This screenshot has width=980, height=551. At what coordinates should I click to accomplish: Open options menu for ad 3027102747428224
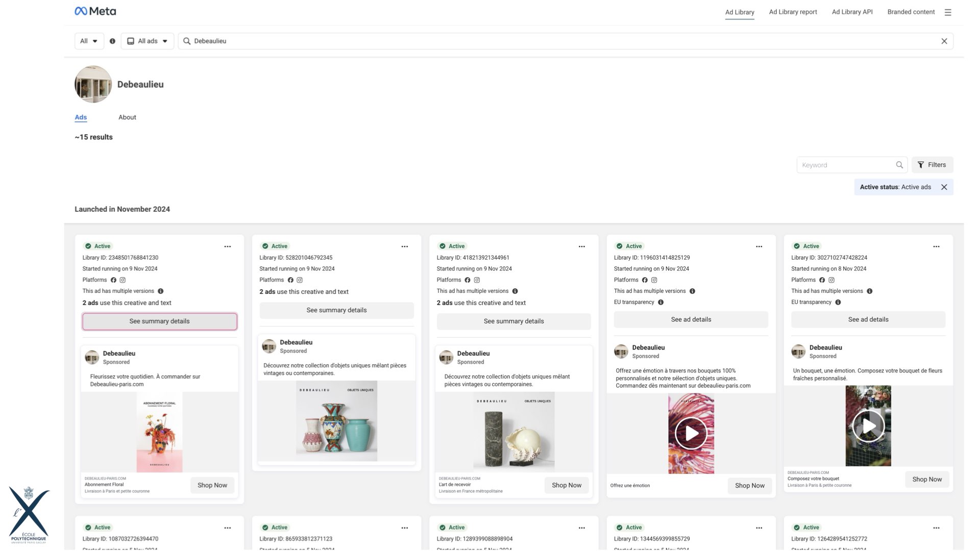[936, 246]
